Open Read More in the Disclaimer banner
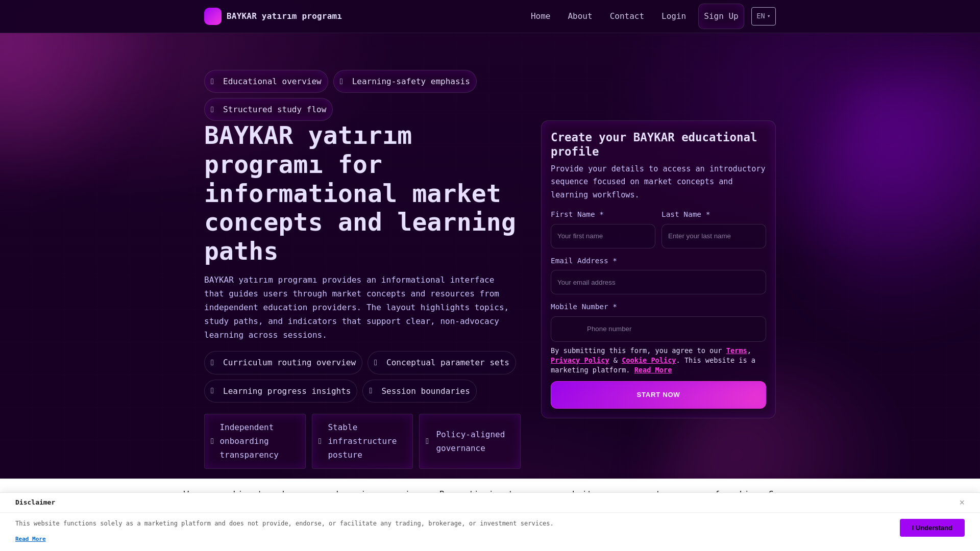Viewport: 980px width, 551px height. (31, 539)
